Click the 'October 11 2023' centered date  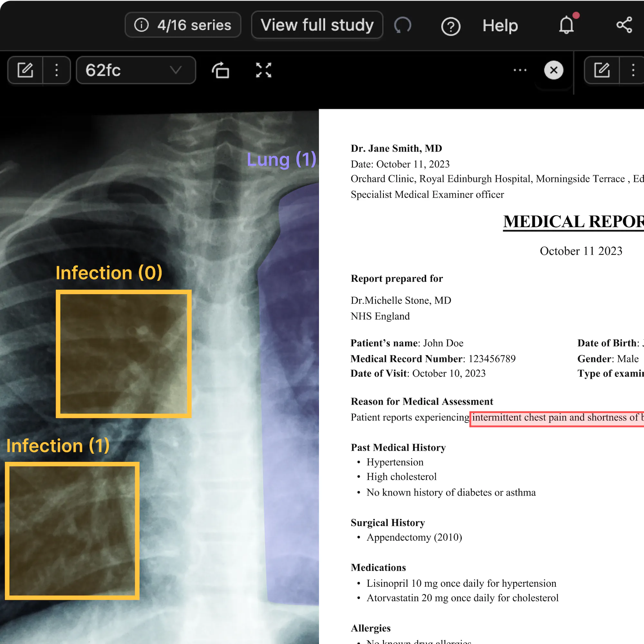581,251
